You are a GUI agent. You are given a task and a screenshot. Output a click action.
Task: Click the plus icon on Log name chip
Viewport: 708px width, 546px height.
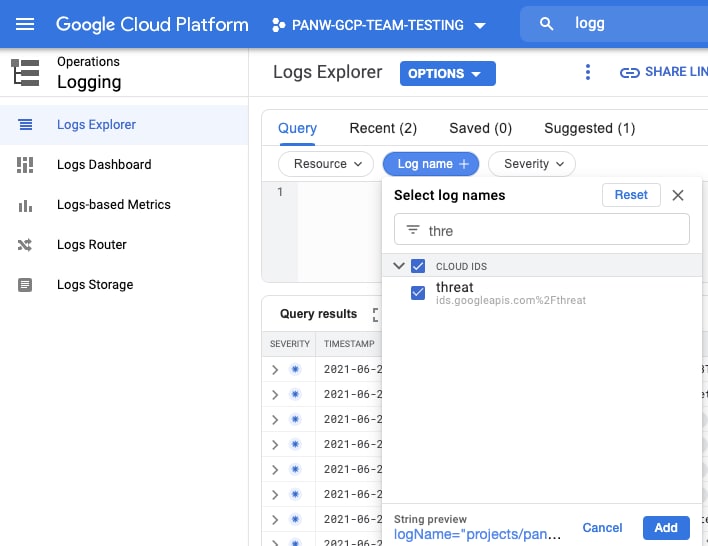[x=464, y=164]
